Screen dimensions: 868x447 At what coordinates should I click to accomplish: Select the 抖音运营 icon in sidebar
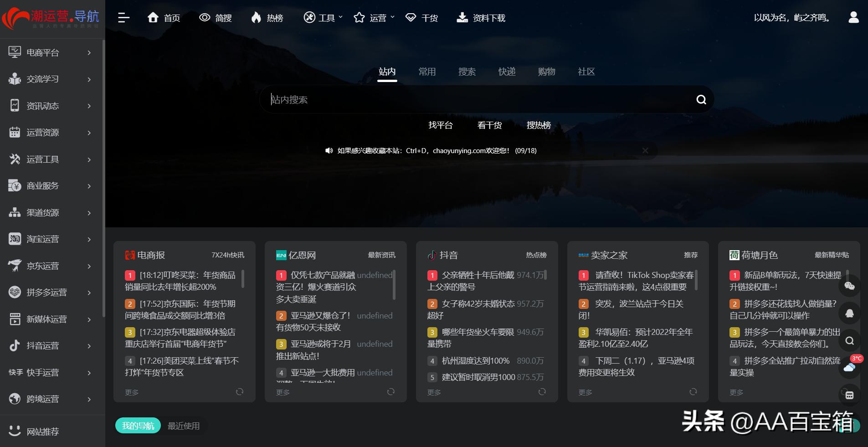tap(14, 345)
